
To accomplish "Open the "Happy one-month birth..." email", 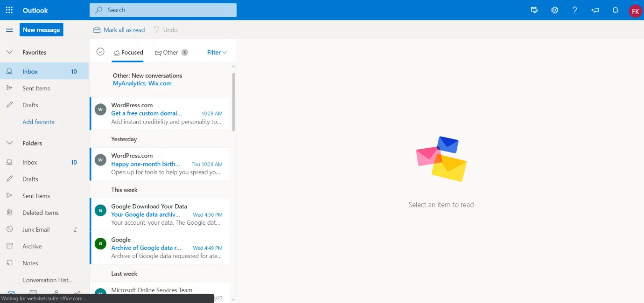I will click(160, 164).
